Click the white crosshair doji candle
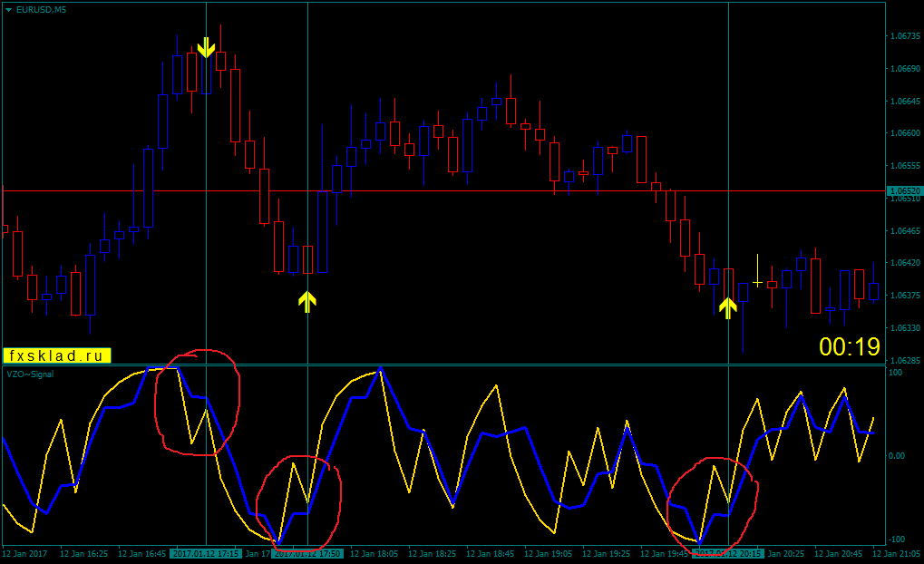This screenshot has width=924, height=564. (757, 282)
